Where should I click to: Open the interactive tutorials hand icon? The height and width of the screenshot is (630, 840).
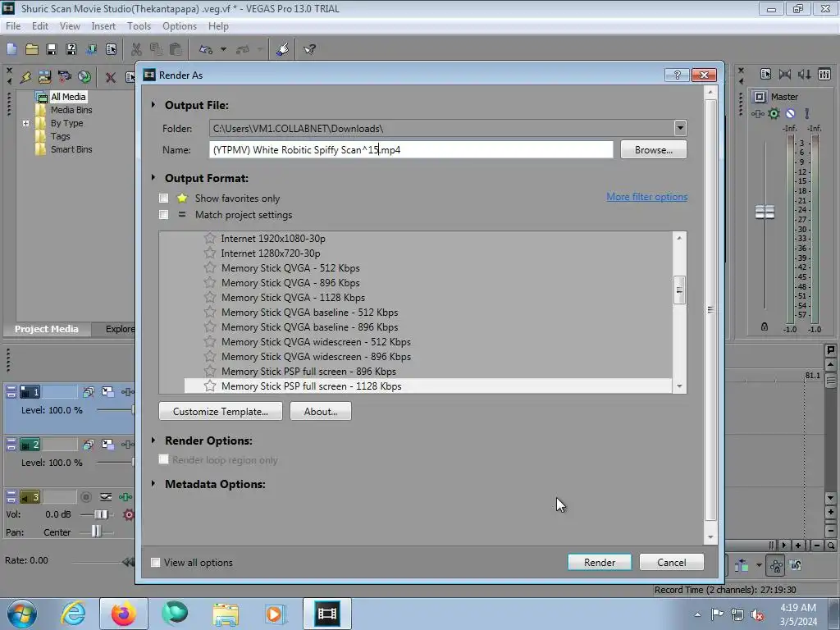click(282, 49)
